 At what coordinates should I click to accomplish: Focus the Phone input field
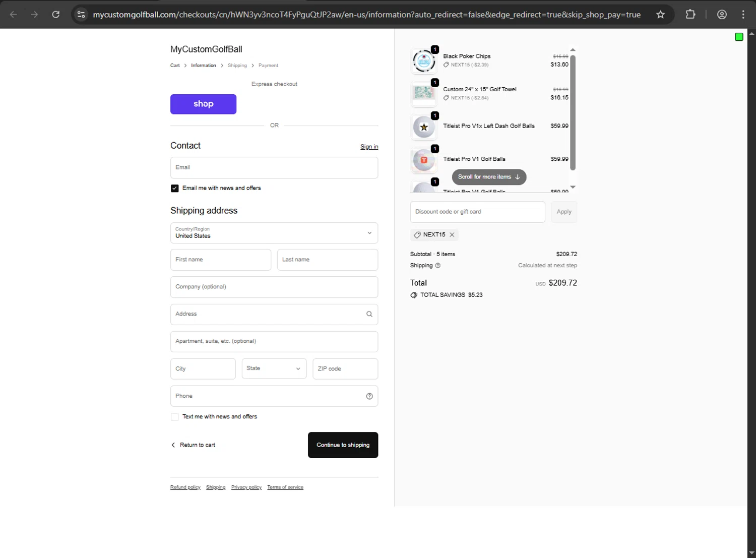(x=274, y=396)
